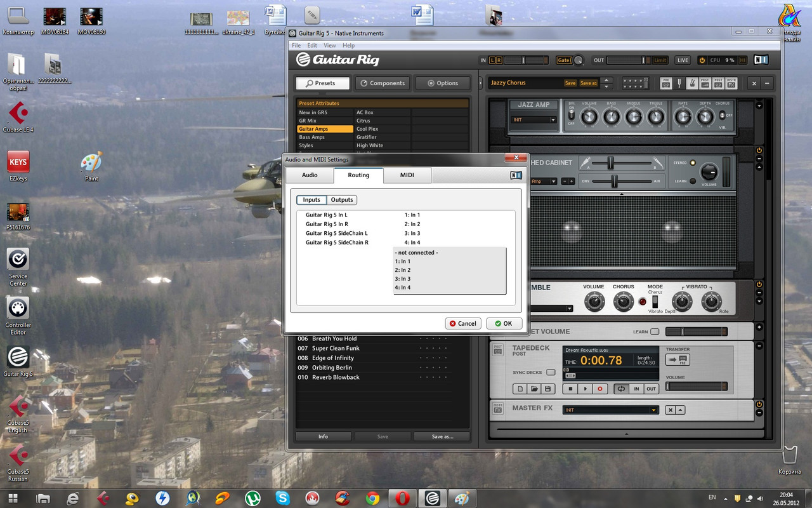Click OK in Audio and MIDI Settings
Image resolution: width=812 pixels, height=508 pixels.
tap(504, 323)
